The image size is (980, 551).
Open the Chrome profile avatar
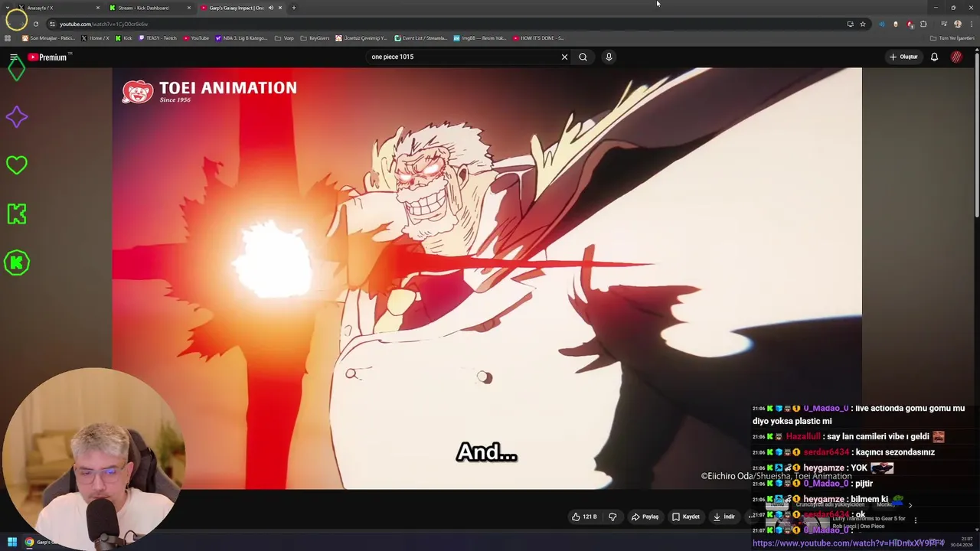click(957, 24)
